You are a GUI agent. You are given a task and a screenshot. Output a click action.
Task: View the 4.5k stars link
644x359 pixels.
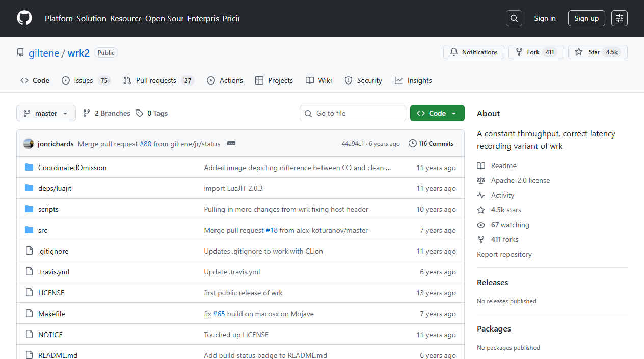point(499,210)
